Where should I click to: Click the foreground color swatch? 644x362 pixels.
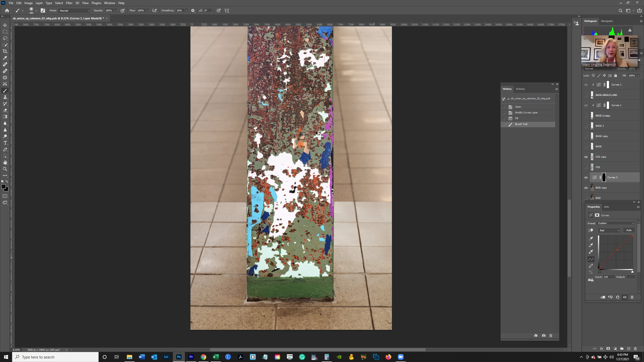point(3,187)
